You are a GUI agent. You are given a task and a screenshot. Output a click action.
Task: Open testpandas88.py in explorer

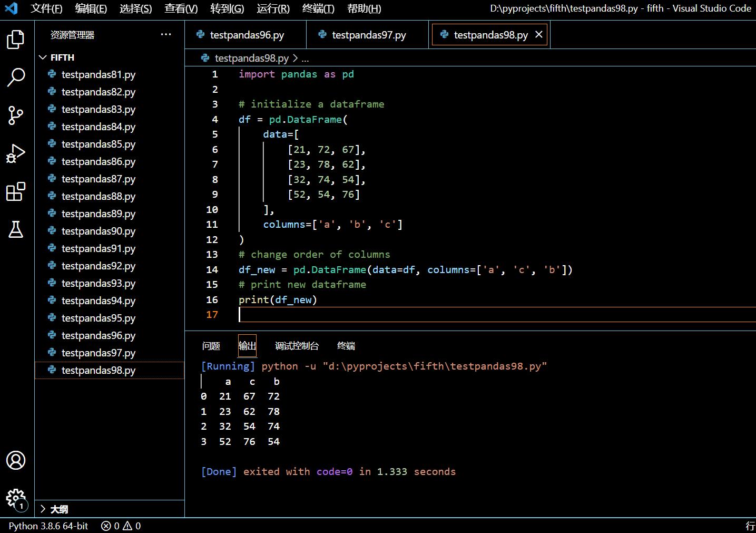[x=110, y=196]
